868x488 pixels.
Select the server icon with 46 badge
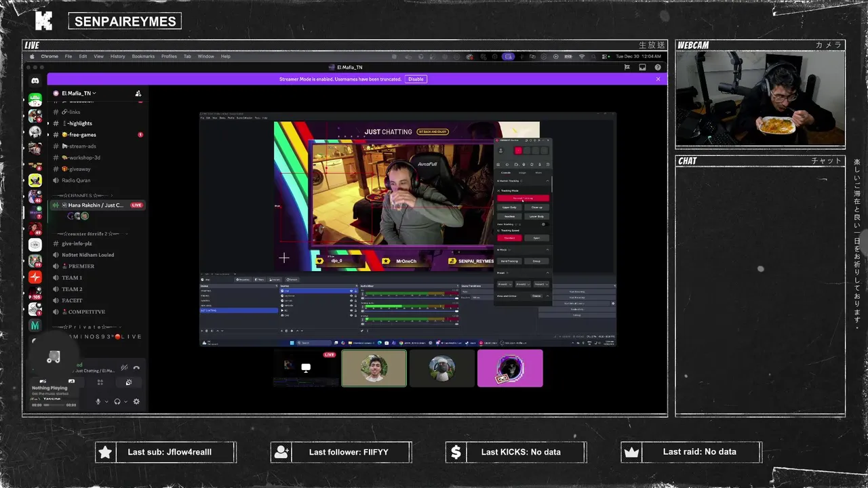[35, 197]
